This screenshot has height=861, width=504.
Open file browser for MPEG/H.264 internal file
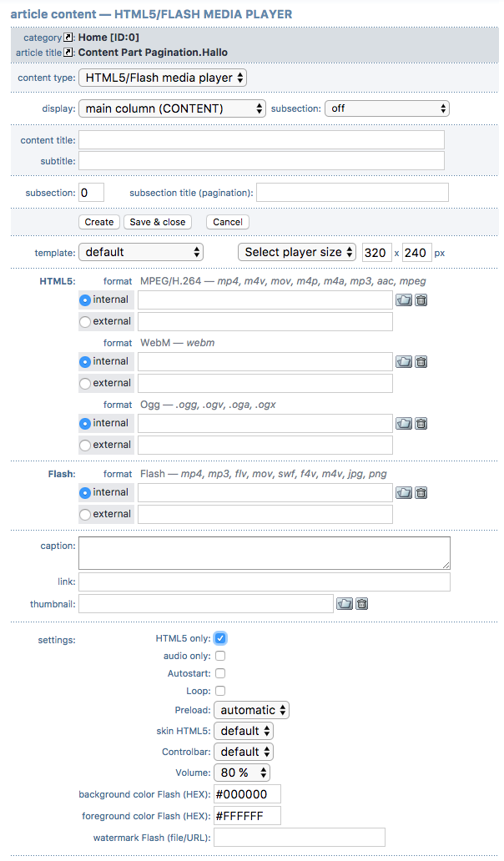(404, 300)
